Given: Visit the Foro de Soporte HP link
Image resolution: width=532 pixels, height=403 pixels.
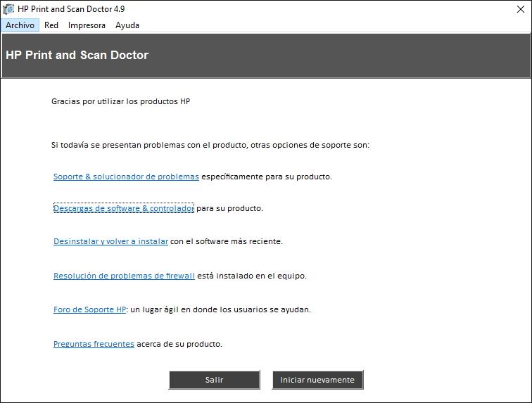Looking at the screenshot, I should [x=89, y=309].
